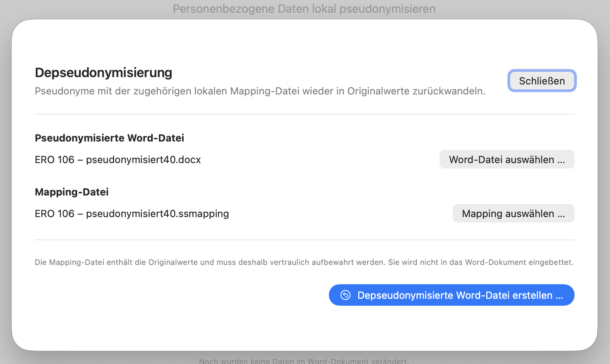Click the Mapping-Datei section label
The width and height of the screenshot is (610, 364).
pos(72,192)
